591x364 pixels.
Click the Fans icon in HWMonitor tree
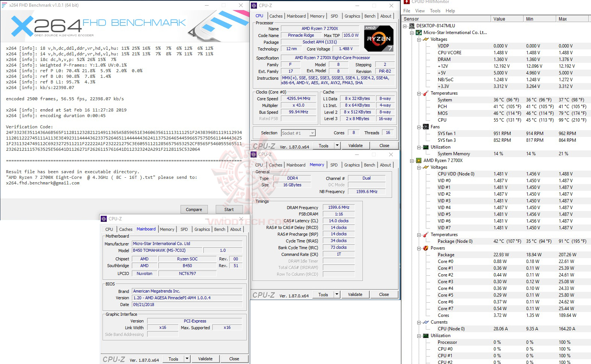(426, 127)
